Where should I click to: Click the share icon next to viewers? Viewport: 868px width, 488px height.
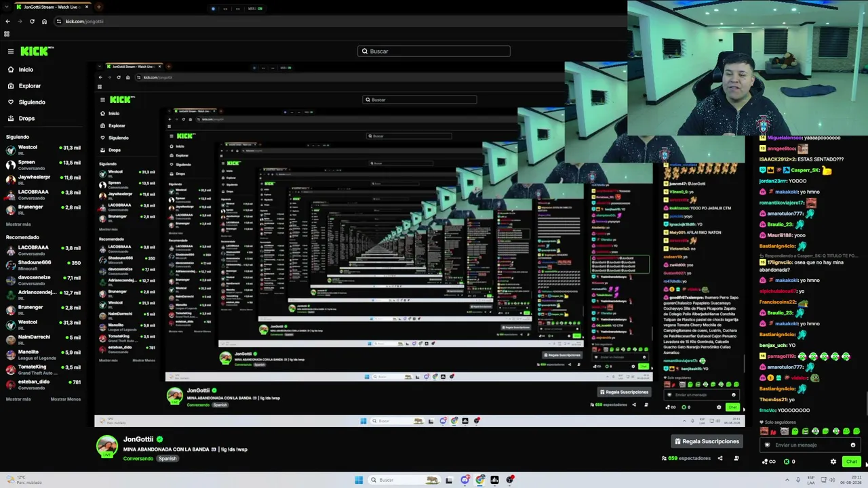720,458
